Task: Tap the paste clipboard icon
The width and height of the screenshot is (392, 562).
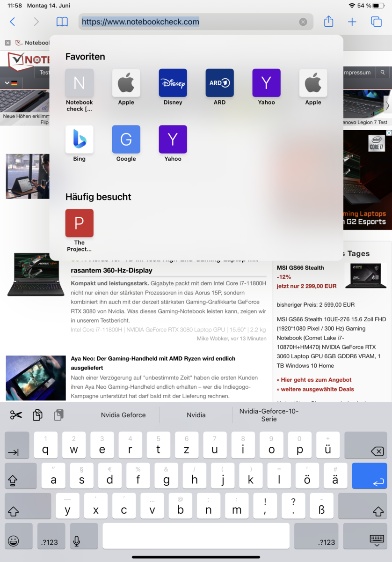Action: [59, 415]
